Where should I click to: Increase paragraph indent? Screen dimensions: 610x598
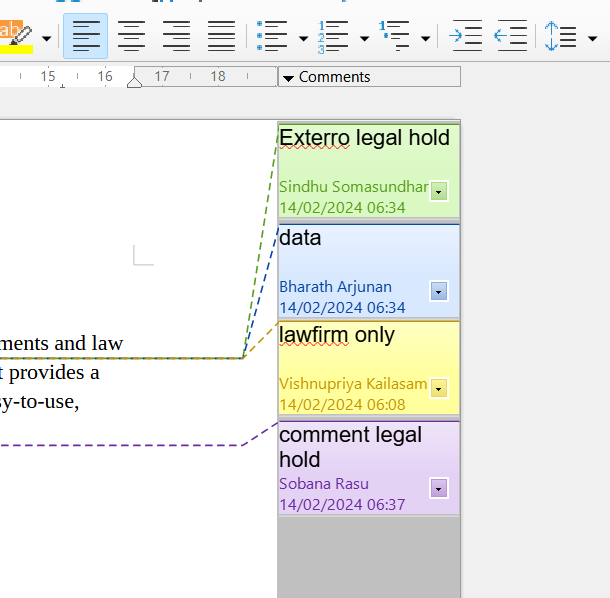coord(466,37)
